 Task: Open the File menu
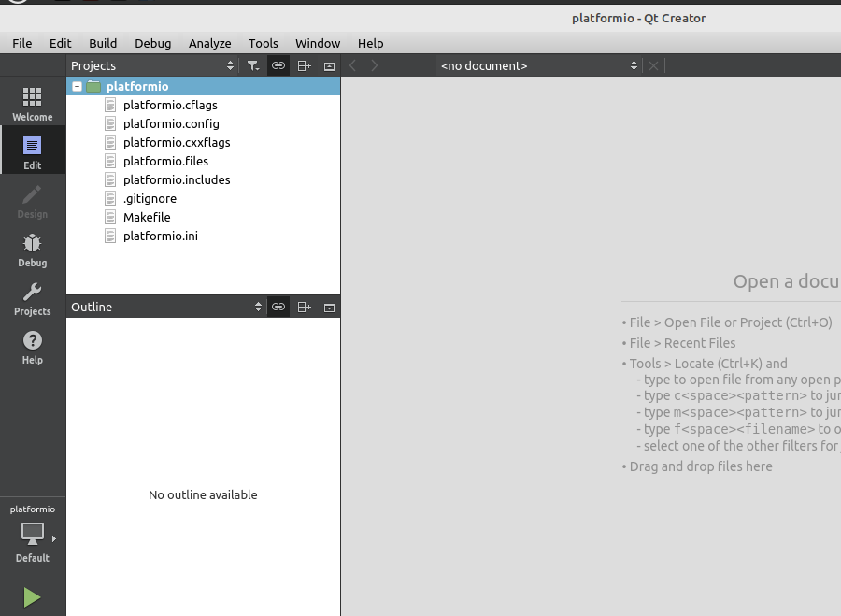point(22,43)
